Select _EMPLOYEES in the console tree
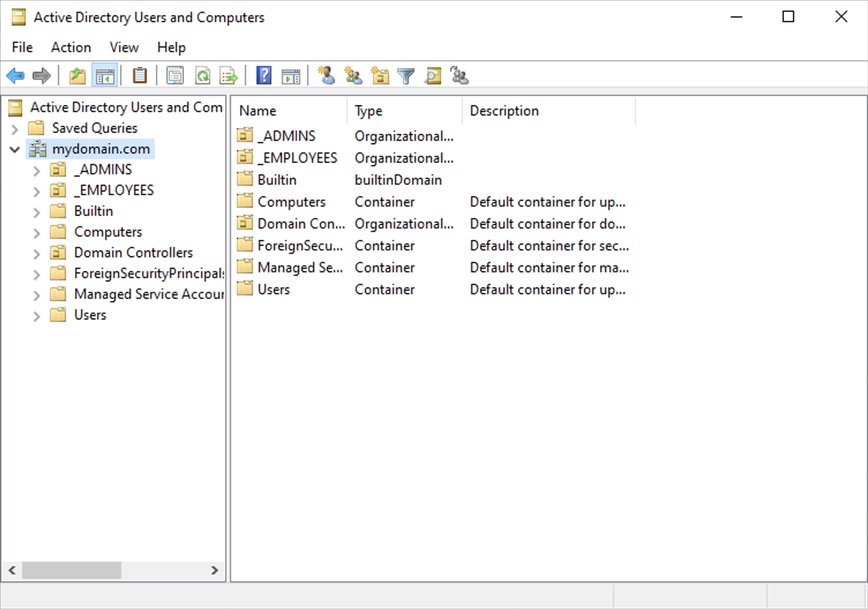This screenshot has width=868, height=609. [x=114, y=190]
